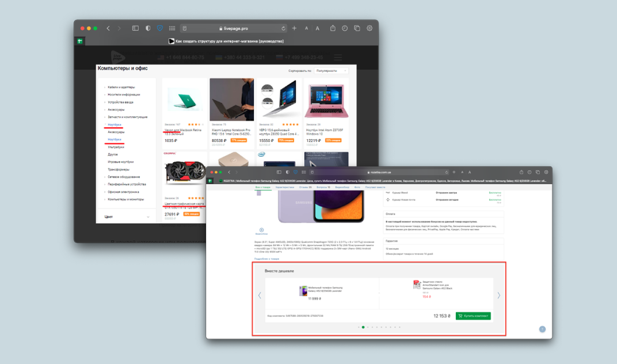Screen dimensions: 617x364
Task: Show the sidebar in the livepage.pro window
Action: click(135, 28)
